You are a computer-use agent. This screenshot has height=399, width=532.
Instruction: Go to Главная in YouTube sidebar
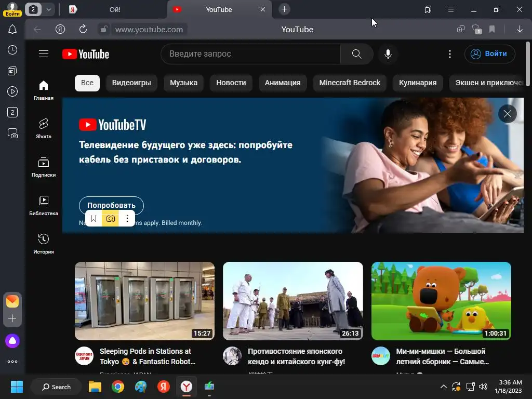point(44,90)
